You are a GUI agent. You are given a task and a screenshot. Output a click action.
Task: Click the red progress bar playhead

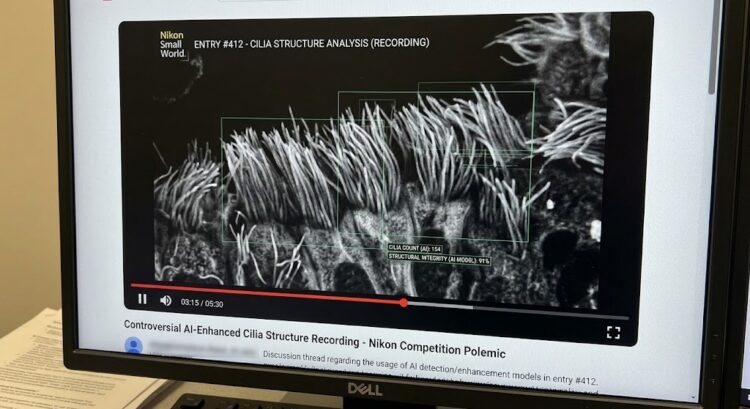click(404, 302)
